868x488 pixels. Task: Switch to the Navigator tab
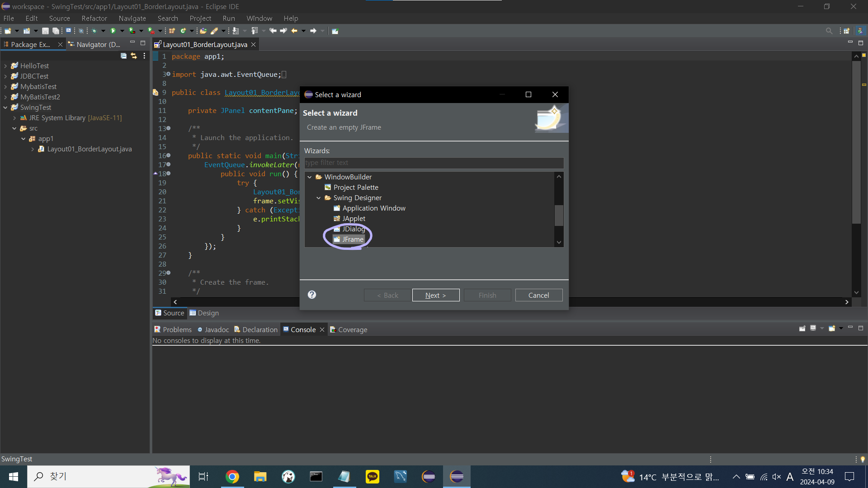tap(94, 44)
